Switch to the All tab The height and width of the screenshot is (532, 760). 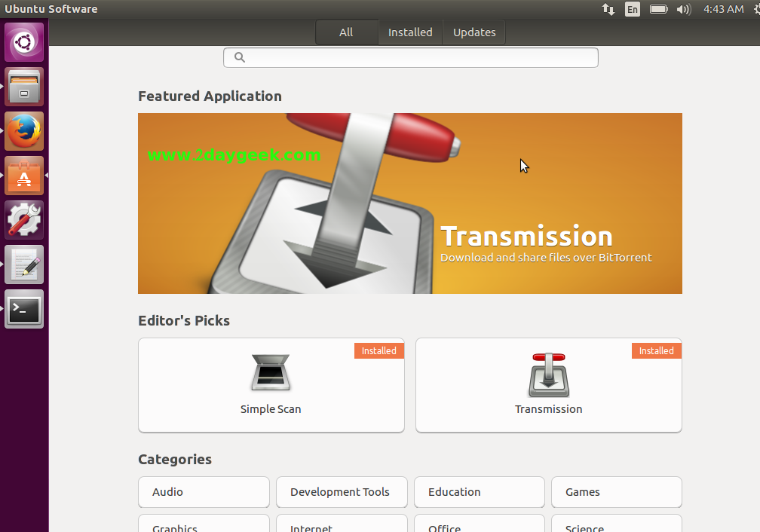(x=346, y=32)
